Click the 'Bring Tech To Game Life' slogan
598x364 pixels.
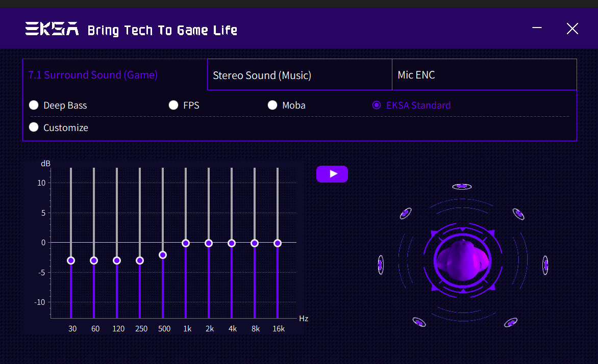click(162, 31)
